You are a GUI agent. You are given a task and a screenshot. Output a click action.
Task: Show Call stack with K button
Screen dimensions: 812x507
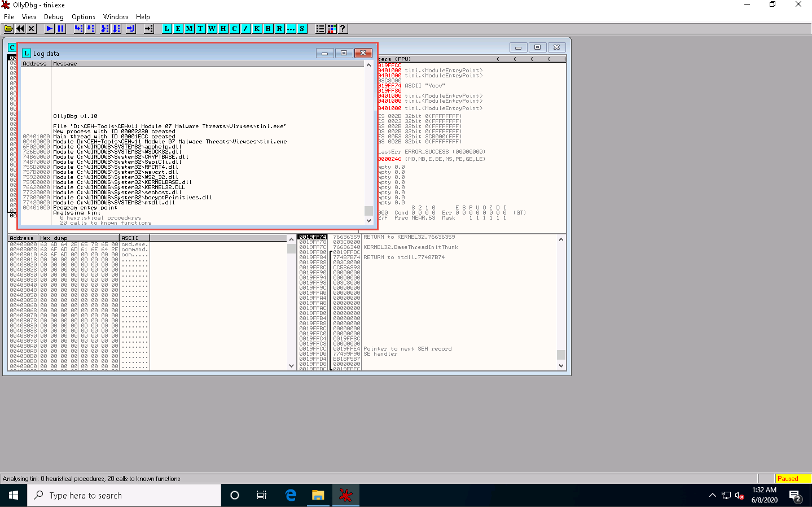point(257,28)
